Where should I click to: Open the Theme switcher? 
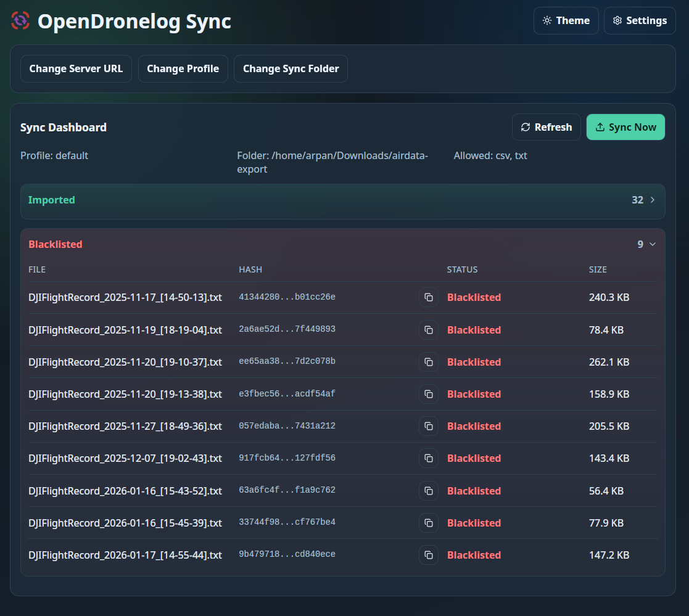[566, 20]
